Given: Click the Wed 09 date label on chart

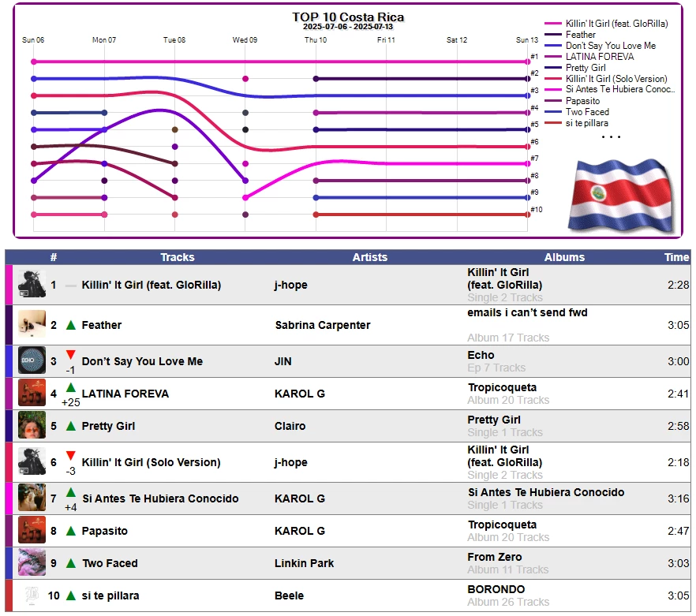Looking at the screenshot, I should (x=245, y=40).
